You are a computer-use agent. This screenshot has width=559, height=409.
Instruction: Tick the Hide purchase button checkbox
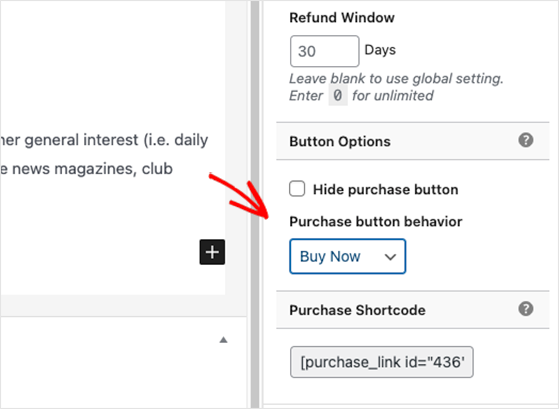(x=297, y=189)
